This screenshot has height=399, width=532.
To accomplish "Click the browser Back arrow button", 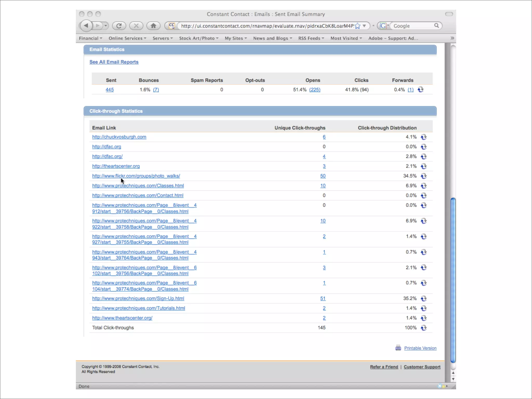I will (x=86, y=26).
